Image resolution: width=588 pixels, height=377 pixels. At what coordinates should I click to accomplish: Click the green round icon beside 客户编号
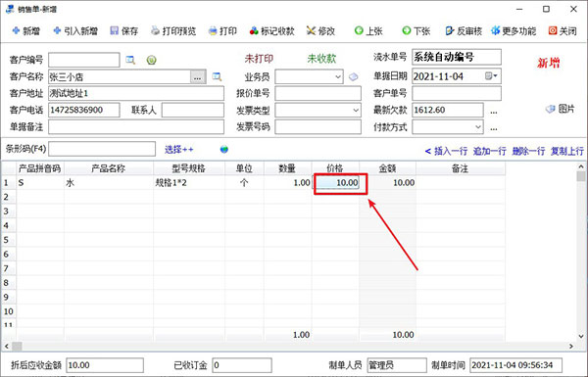[x=152, y=60]
